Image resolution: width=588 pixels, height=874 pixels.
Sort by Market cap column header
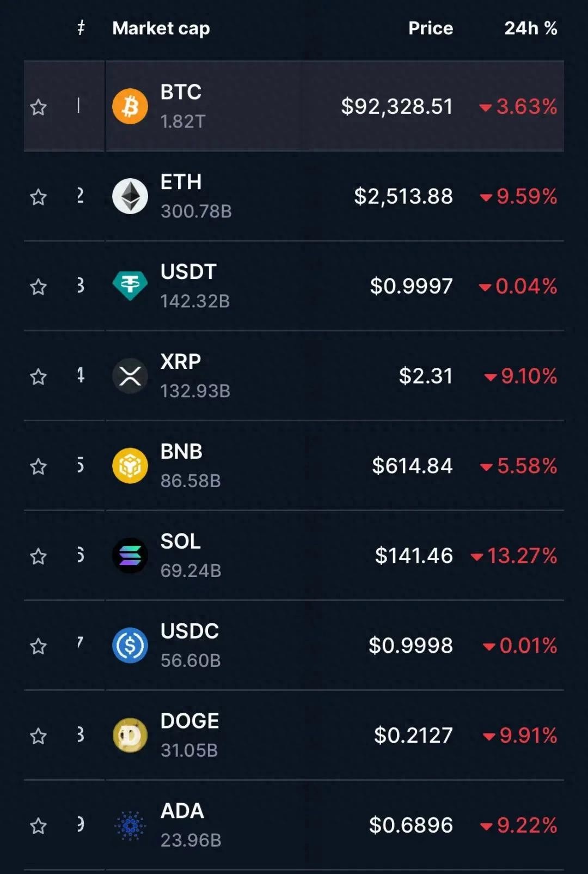coord(161,28)
